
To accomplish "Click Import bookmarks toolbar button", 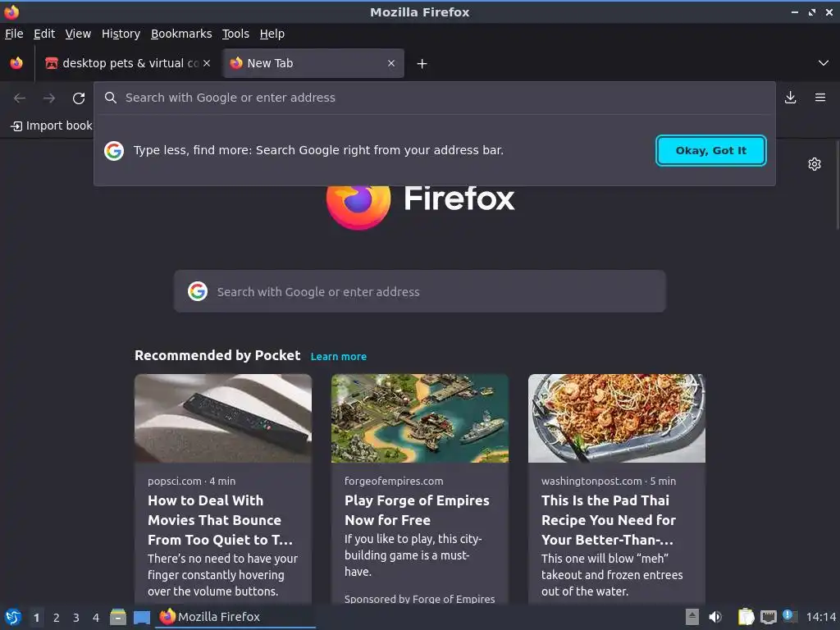I will 52,126.
